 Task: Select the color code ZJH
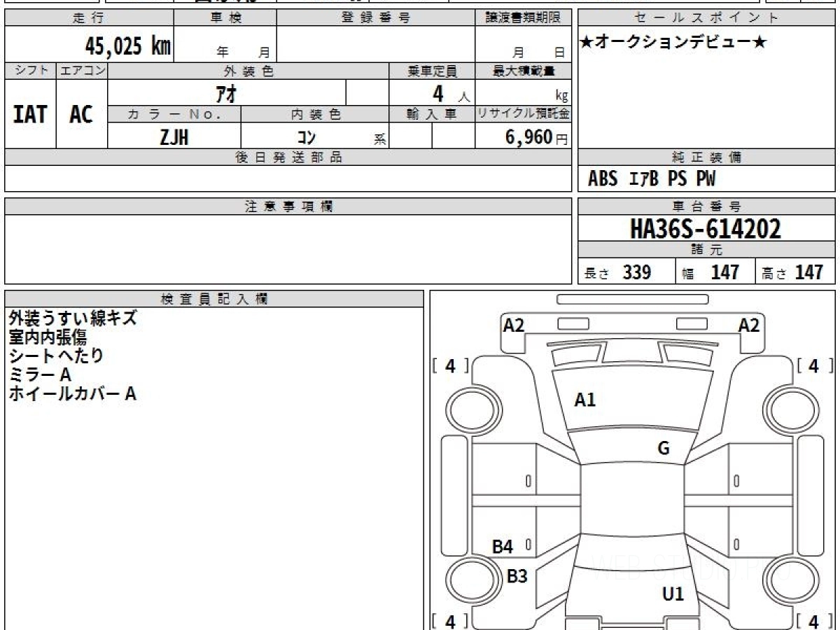[174, 137]
